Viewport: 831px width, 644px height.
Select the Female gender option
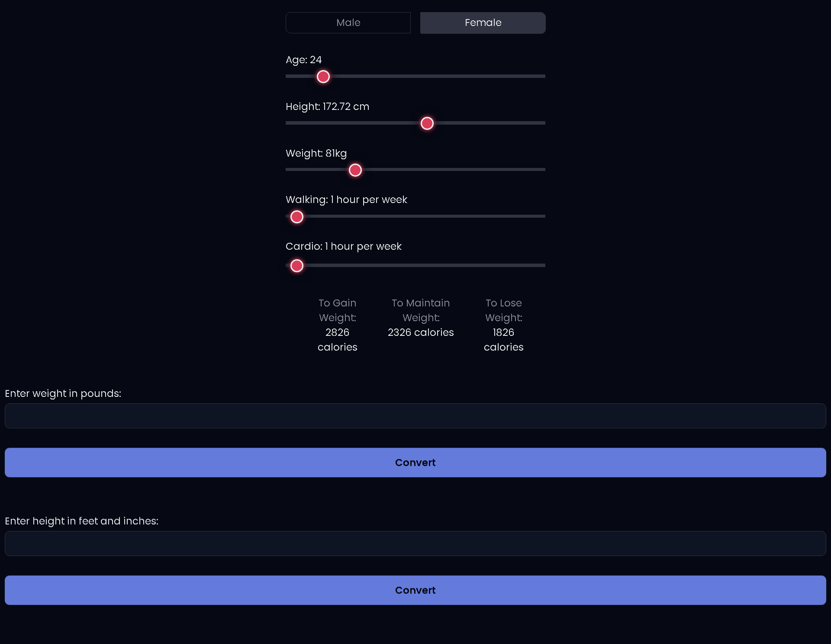pyautogui.click(x=483, y=23)
